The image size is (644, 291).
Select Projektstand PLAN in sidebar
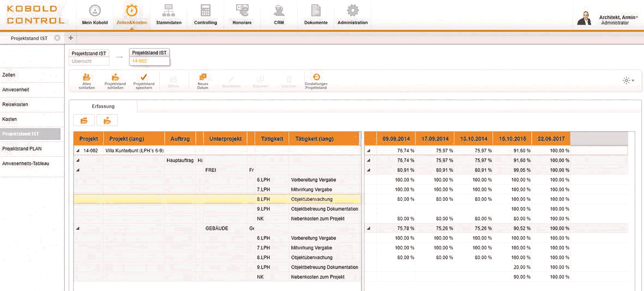[22, 149]
